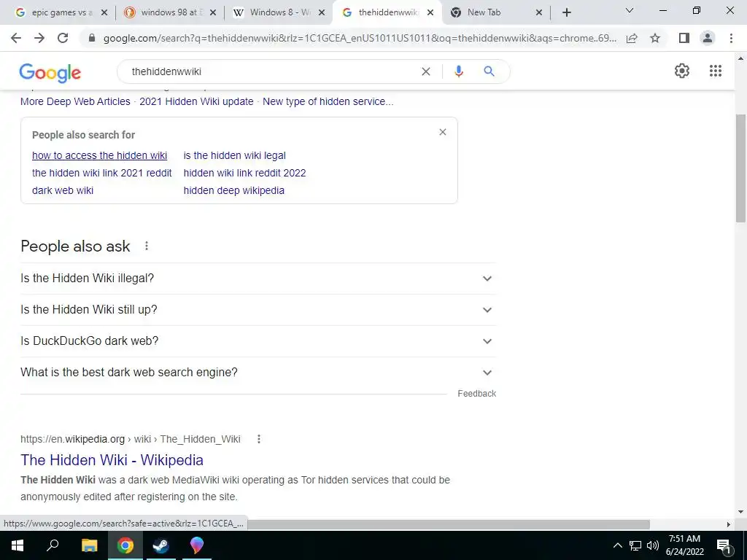The width and height of the screenshot is (747, 560).
Task: Submit search with magnifier icon
Action: (x=489, y=71)
